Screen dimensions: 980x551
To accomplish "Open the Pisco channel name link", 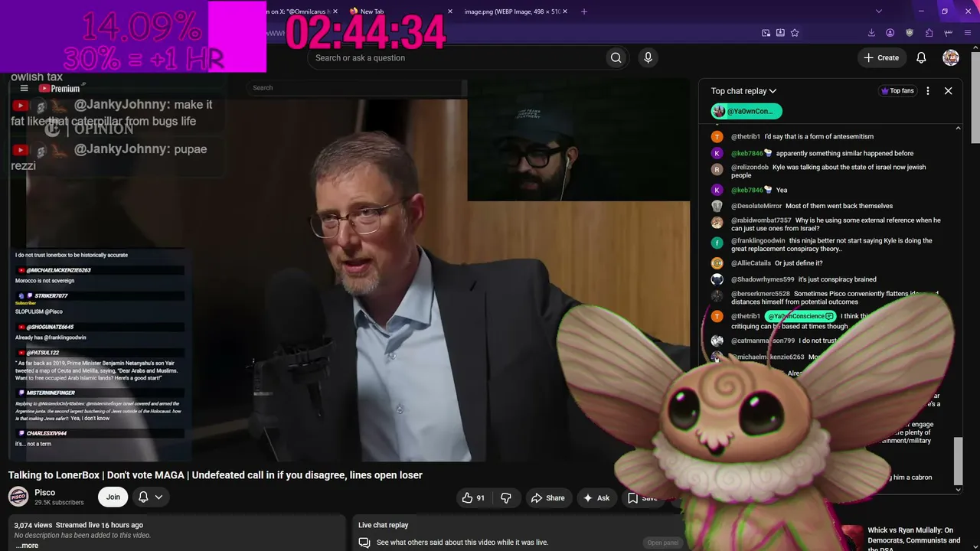I will click(x=44, y=493).
